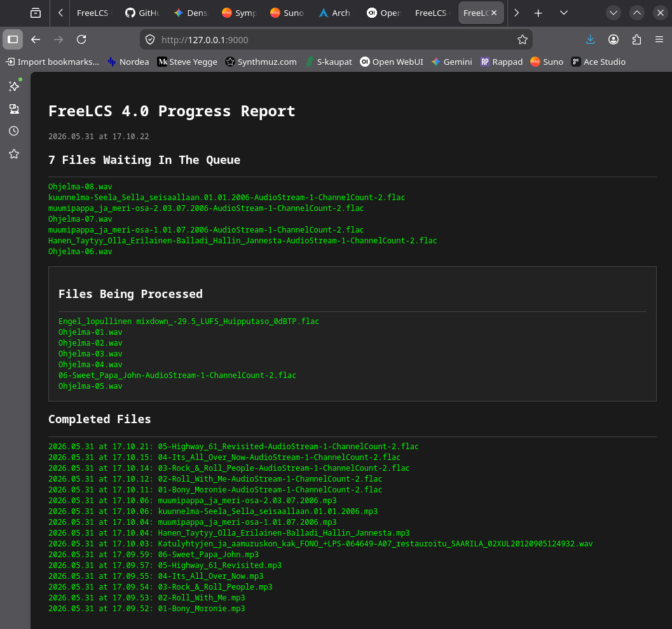Screen dimensions: 672x629
Task: Open the Gemini bookmark
Action: pos(452,62)
